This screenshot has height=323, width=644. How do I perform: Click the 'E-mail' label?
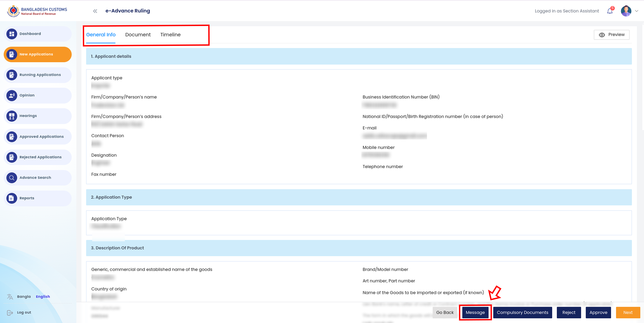369,128
